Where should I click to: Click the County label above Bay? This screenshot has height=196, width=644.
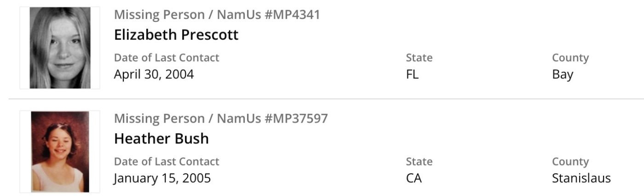[x=570, y=58]
